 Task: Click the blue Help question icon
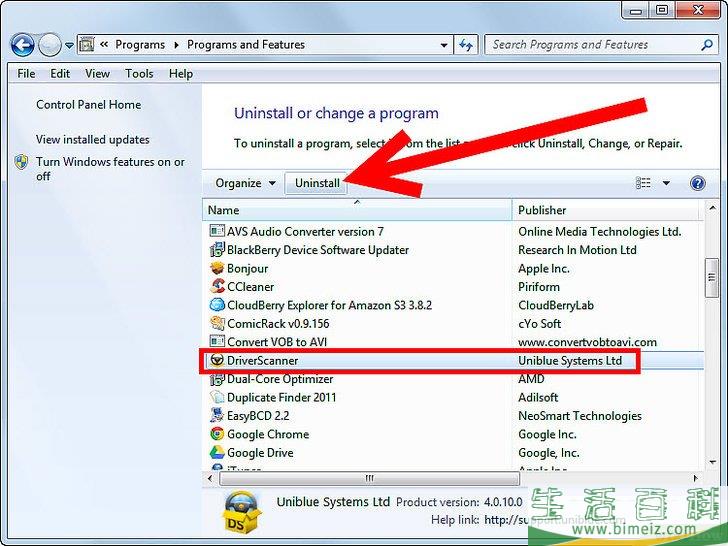[x=697, y=183]
